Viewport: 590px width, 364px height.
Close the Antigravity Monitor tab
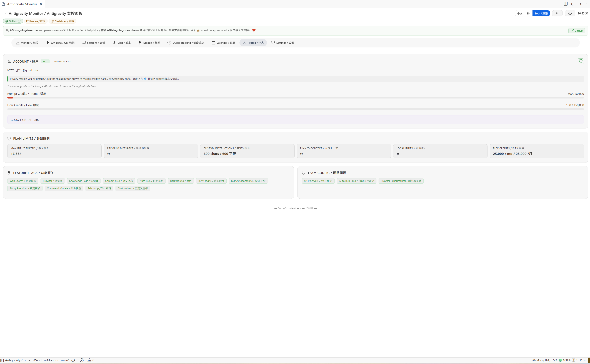point(41,4)
